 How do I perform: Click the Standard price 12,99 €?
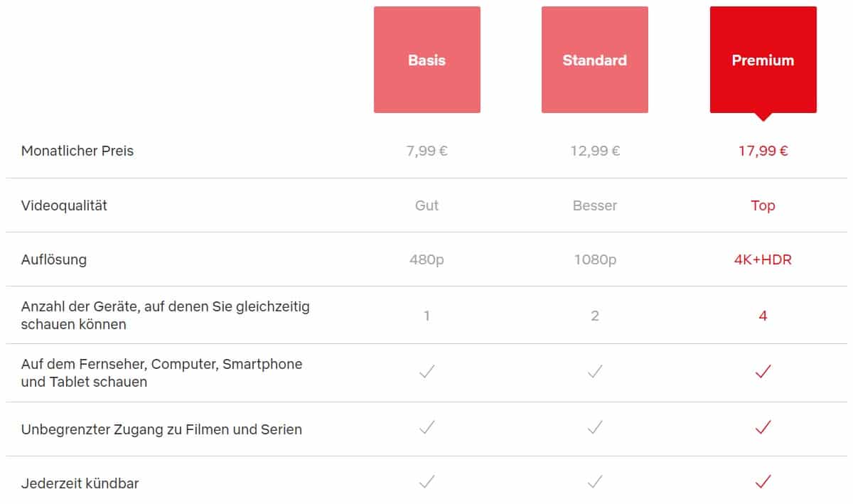595,151
